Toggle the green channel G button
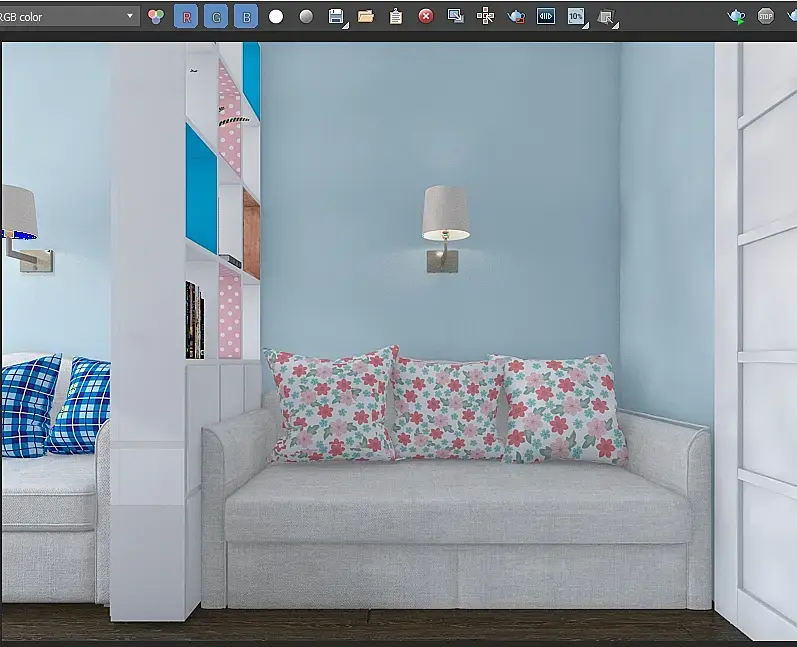The height and width of the screenshot is (647, 797). pyautogui.click(x=216, y=17)
